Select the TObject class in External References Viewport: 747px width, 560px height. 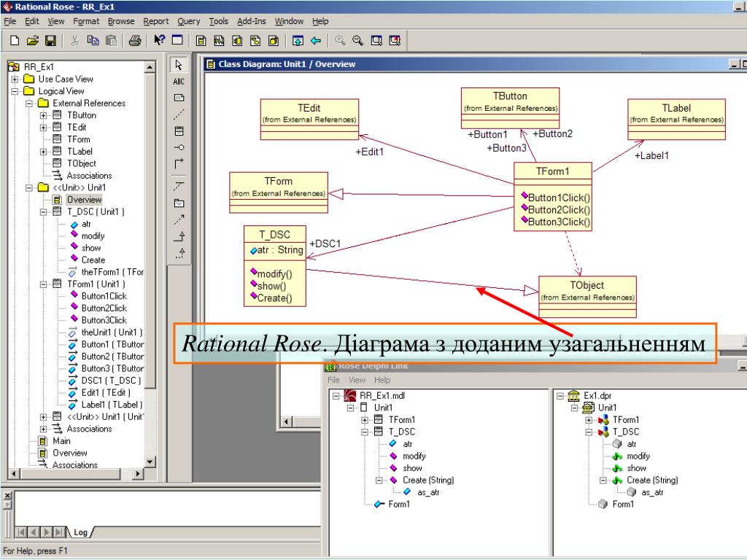[x=82, y=163]
